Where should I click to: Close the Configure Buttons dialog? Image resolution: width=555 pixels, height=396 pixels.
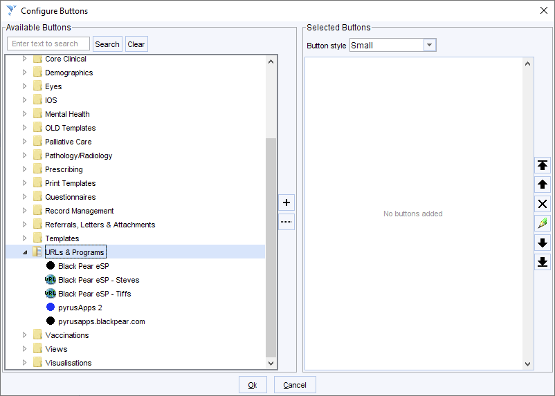click(544, 11)
